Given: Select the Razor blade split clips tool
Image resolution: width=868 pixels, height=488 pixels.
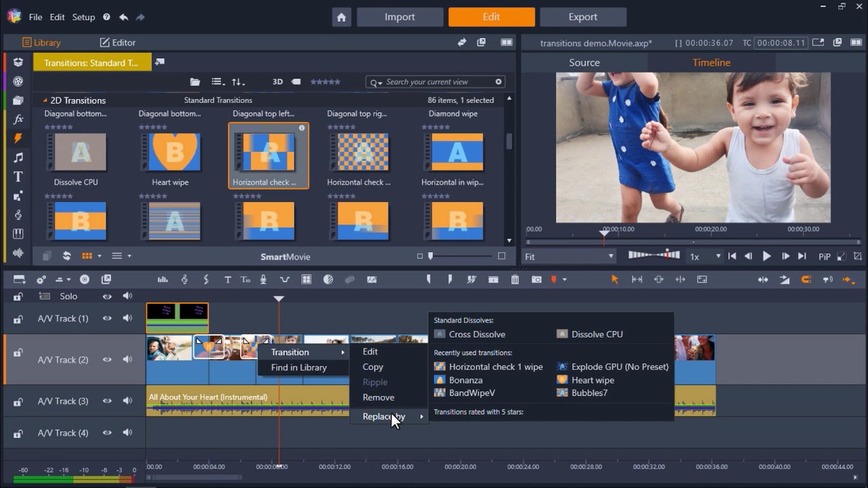Looking at the screenshot, I should (471, 279).
